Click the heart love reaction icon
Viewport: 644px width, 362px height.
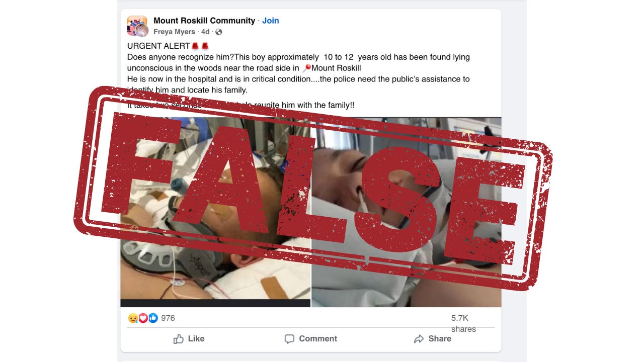click(x=143, y=318)
